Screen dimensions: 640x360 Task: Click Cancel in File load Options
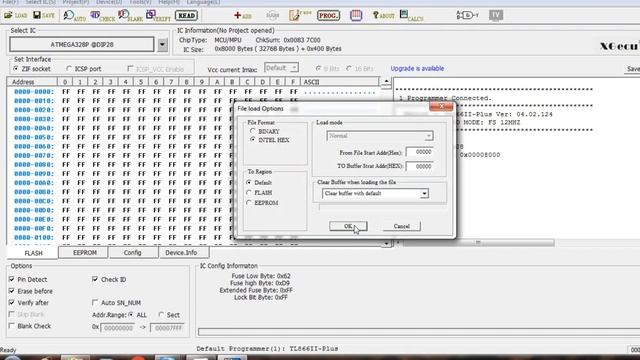click(x=402, y=226)
